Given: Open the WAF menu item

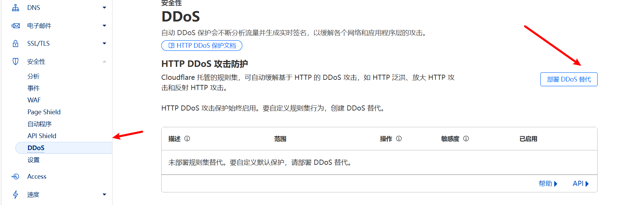Looking at the screenshot, I should click(x=34, y=100).
